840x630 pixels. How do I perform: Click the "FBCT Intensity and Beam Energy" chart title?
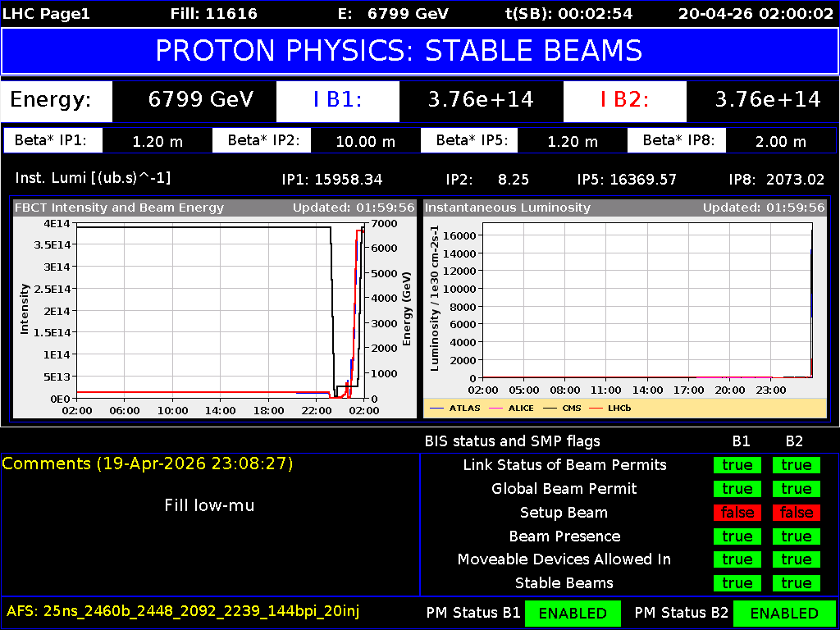pyautogui.click(x=120, y=208)
